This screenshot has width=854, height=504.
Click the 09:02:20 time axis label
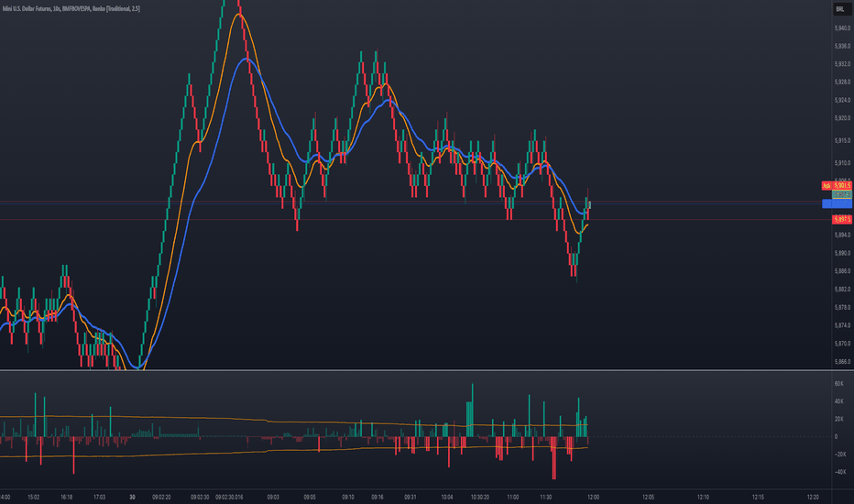coord(162,497)
